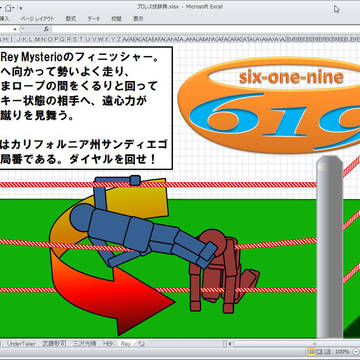The height and width of the screenshot is (360, 360).
Task: Click the column header W
Action: (x=100, y=39)
